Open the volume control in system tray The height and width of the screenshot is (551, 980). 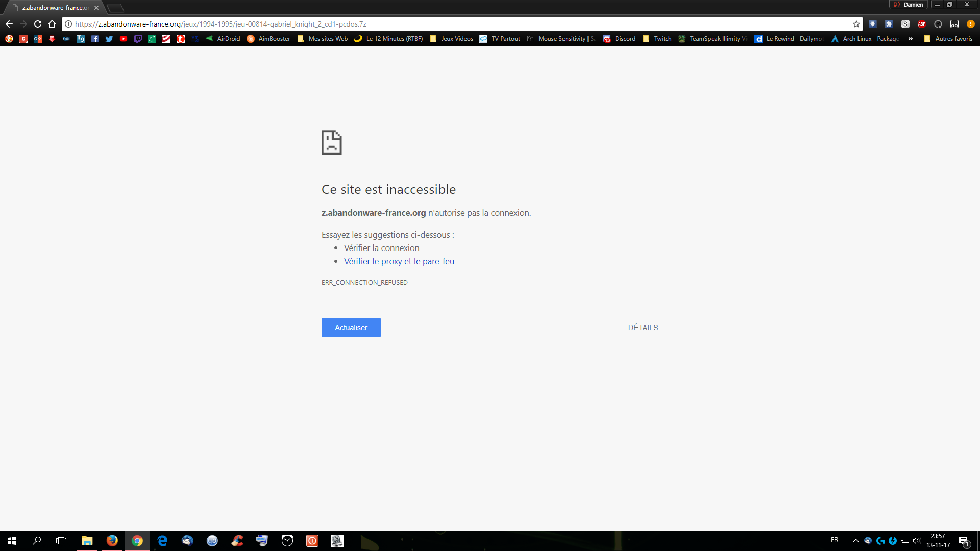tap(917, 541)
